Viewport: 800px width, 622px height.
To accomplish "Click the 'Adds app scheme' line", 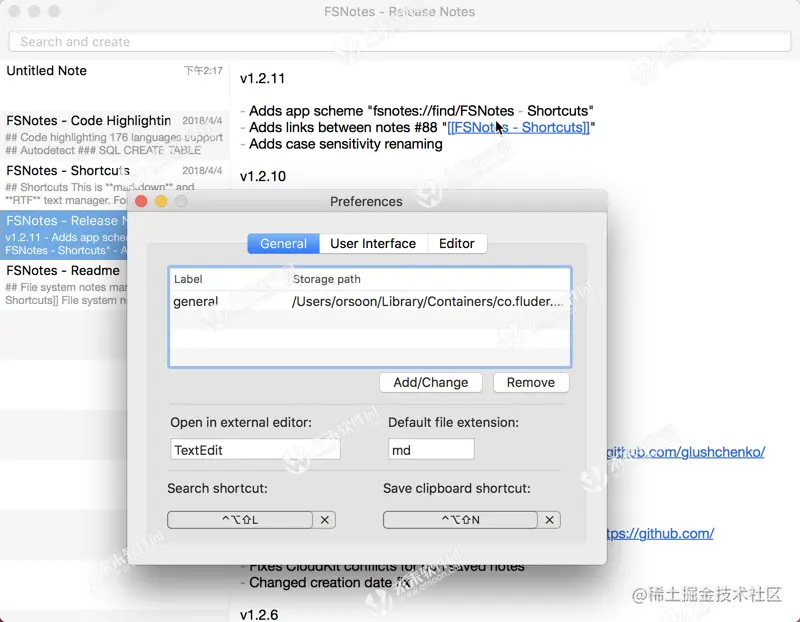I will point(417,111).
